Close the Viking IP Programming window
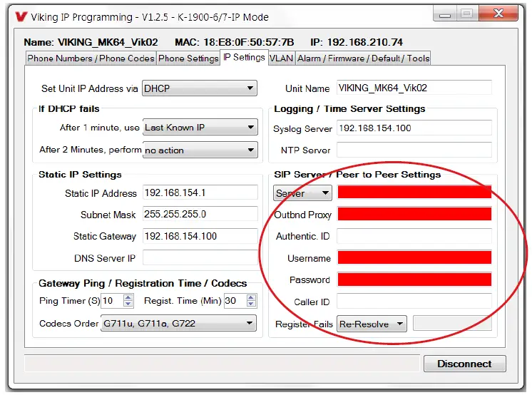This screenshot has width=532, height=395. (x=498, y=14)
